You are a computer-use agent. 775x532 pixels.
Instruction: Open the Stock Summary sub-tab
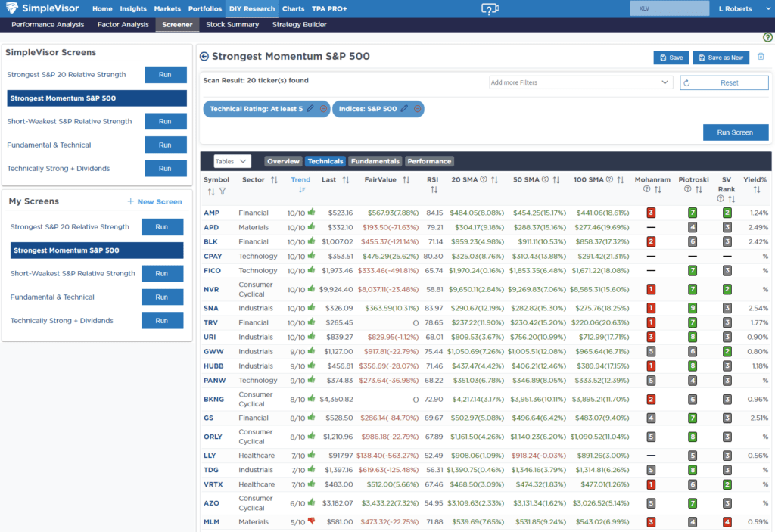[x=232, y=24]
